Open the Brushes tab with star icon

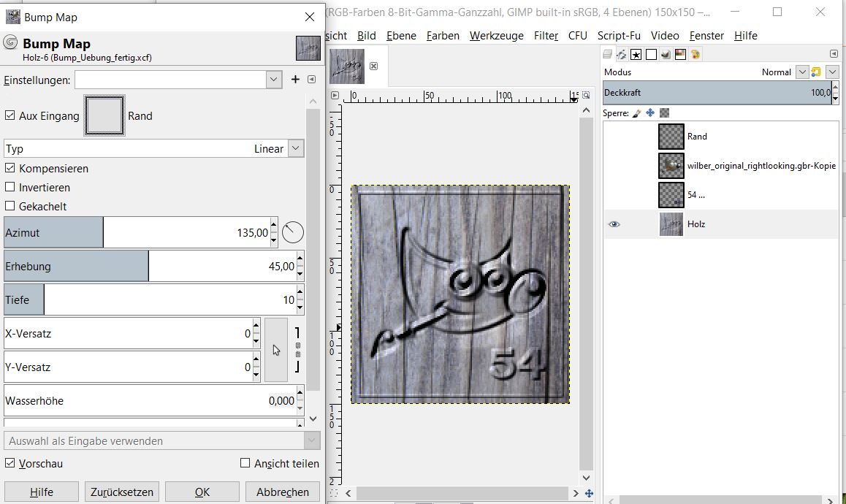point(636,54)
